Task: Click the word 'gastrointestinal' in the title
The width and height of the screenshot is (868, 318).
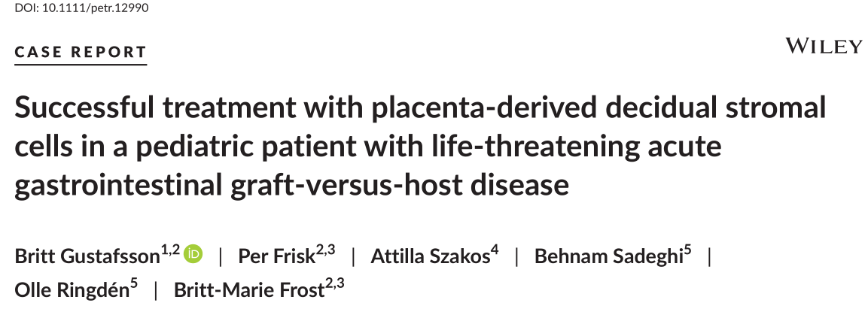Action: point(117,185)
